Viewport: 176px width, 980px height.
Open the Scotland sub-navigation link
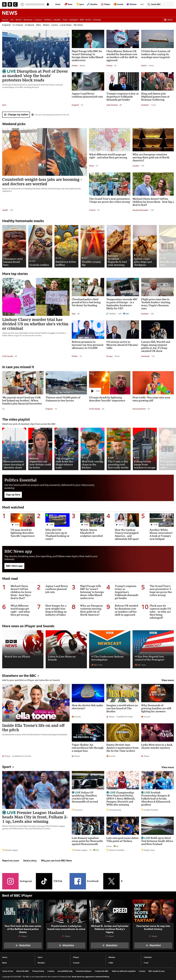[29, 25]
